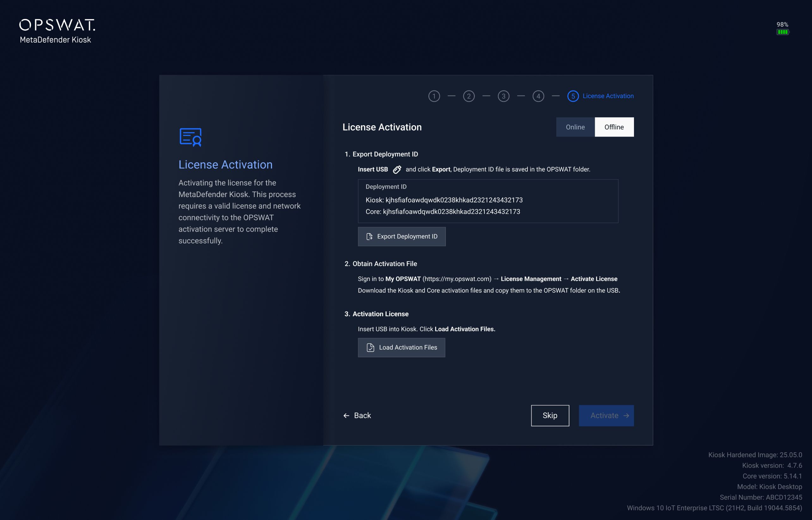Select step 5 License Activation

[573, 96]
